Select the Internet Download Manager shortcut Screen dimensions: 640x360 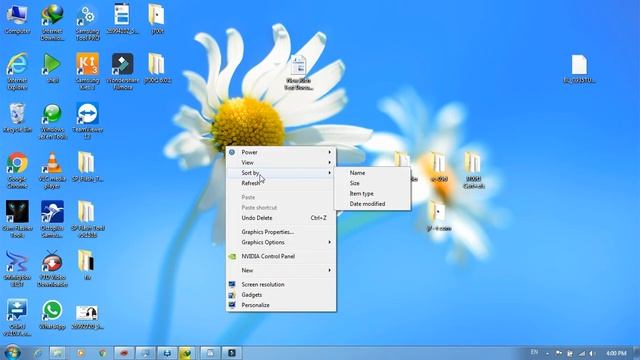click(52, 22)
